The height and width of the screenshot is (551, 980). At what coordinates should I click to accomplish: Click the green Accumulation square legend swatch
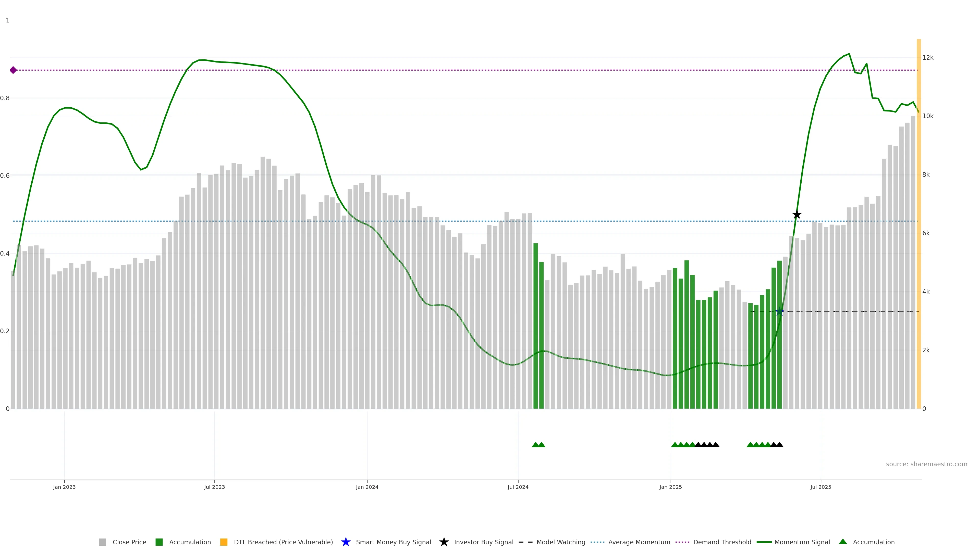coord(159,542)
